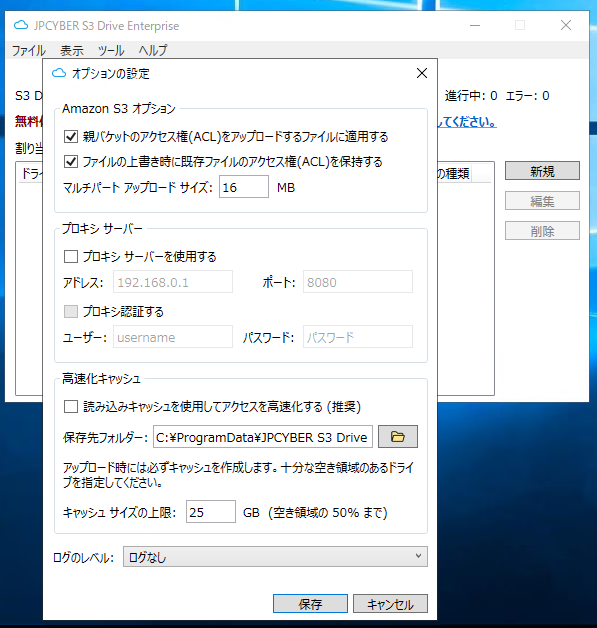
Task: Toggle the proxy authentication checkbox
Action: [x=71, y=311]
